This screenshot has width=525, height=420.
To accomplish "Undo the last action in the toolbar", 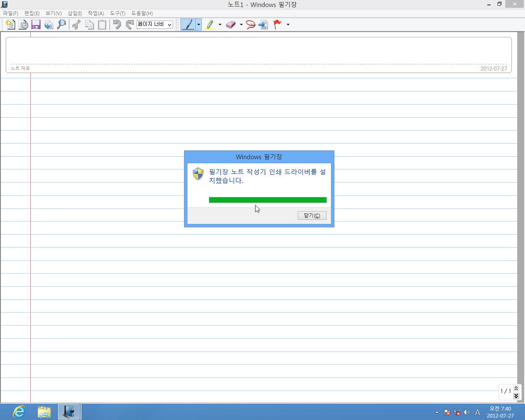I will [x=117, y=25].
